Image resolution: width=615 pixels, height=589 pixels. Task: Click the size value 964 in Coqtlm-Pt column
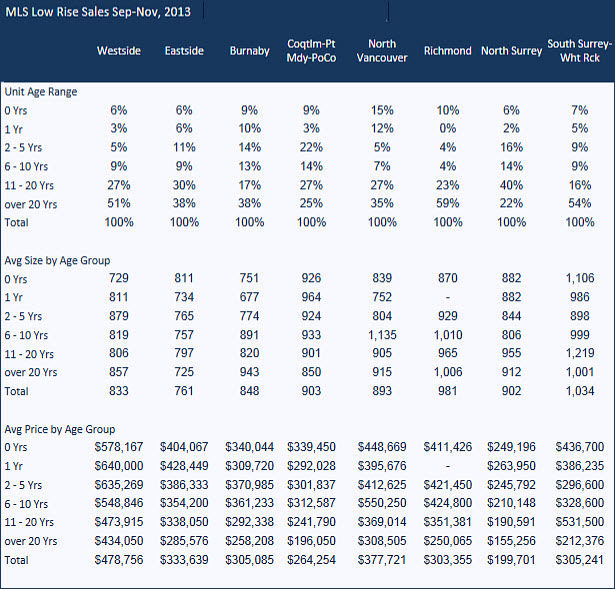tap(311, 297)
